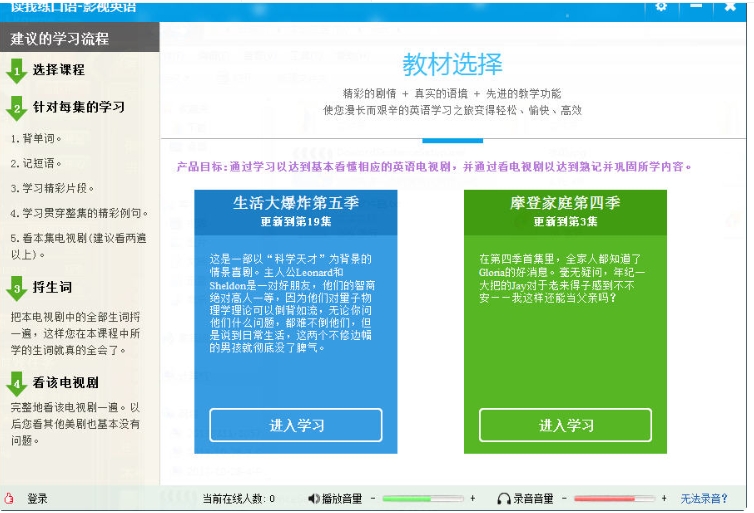Enter study for 生活大爆炸第五季
The height and width of the screenshot is (513, 754).
coord(296,425)
